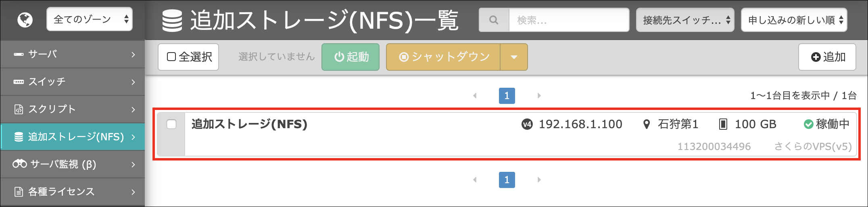Click the location pin icon beside 石狩第1
The height and width of the screenshot is (207, 868).
point(647,124)
